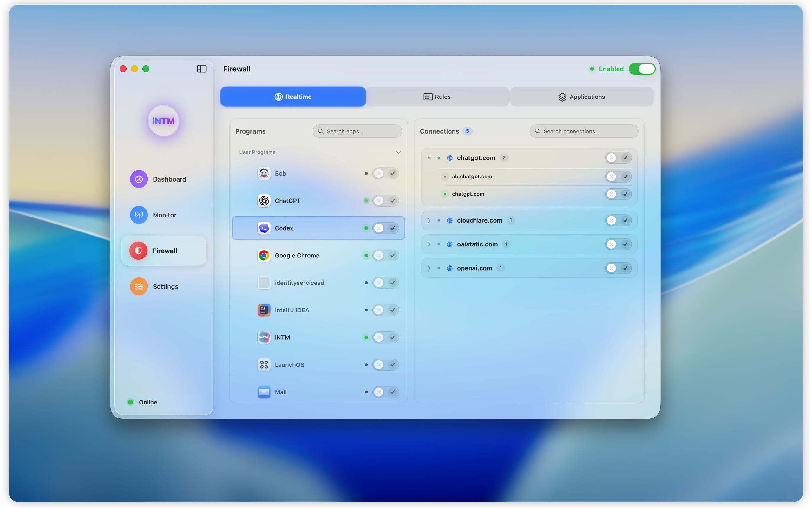Toggle block/allow switch for LaunchOS
Viewport: 812px width, 508px height.
[x=385, y=364]
